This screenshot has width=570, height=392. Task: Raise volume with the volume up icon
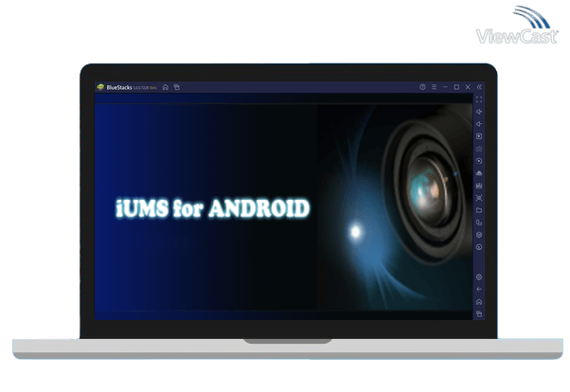tap(479, 112)
